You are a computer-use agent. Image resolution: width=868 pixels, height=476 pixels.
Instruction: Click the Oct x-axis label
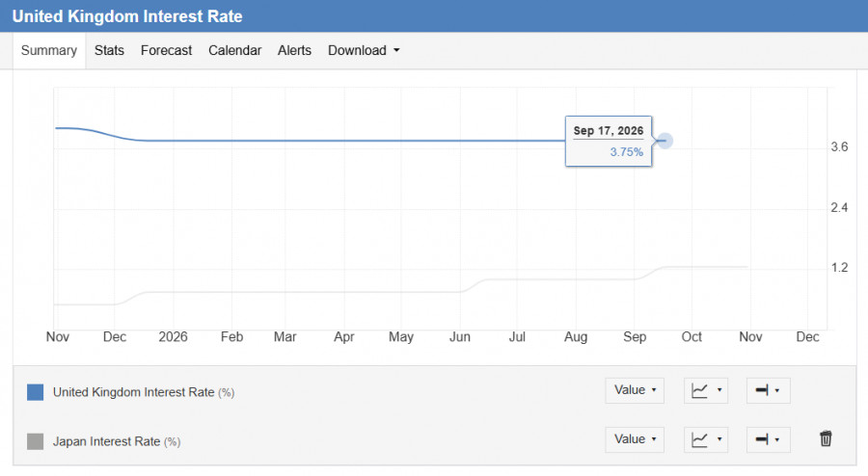click(x=692, y=336)
